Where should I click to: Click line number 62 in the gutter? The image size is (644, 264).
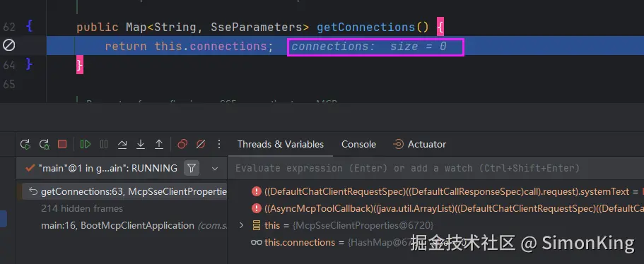(9, 28)
